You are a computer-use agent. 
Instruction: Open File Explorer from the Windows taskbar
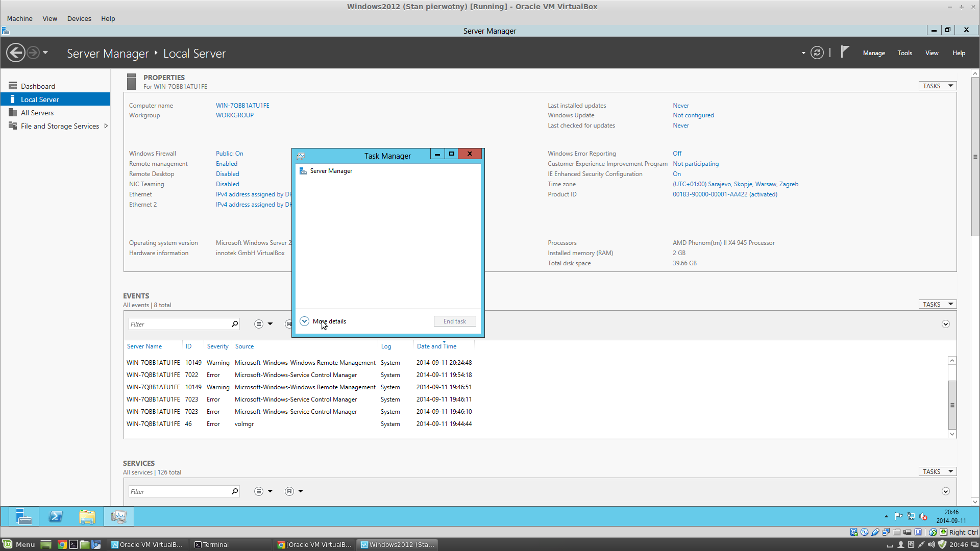tap(87, 517)
